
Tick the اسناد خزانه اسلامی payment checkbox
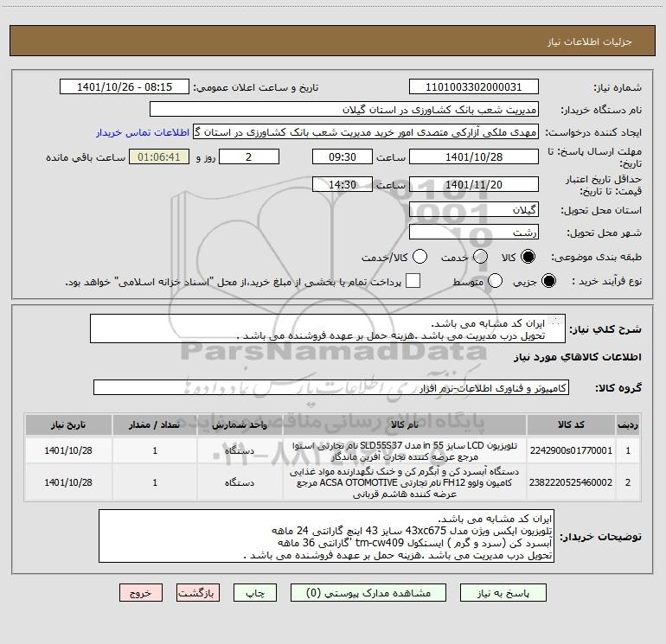point(413,281)
